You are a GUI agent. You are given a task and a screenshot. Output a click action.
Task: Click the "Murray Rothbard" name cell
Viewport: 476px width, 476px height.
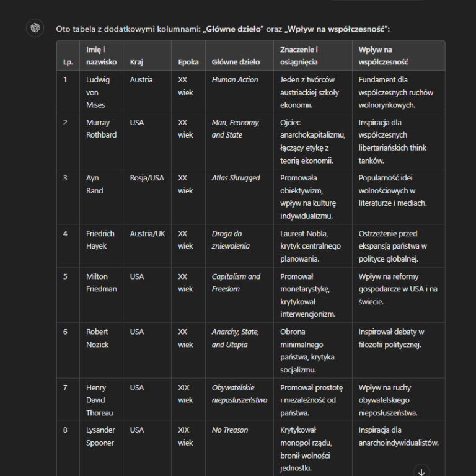[x=101, y=129]
